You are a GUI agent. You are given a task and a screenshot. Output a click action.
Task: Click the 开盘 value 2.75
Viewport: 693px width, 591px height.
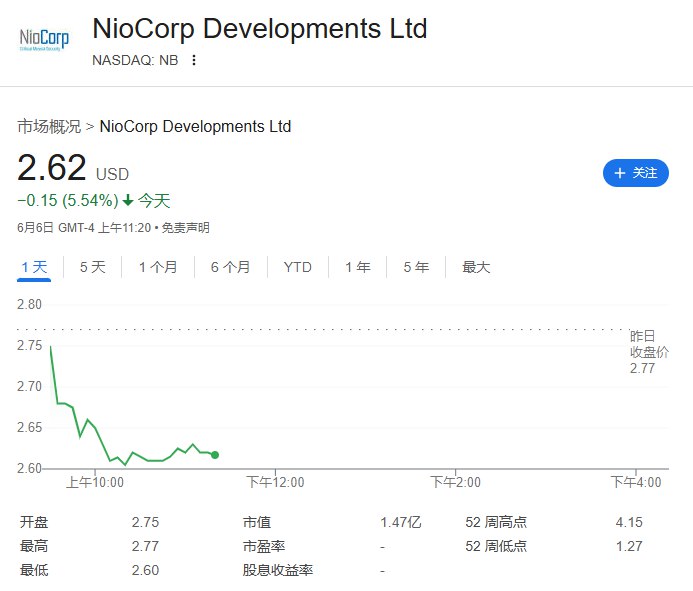pos(145,522)
